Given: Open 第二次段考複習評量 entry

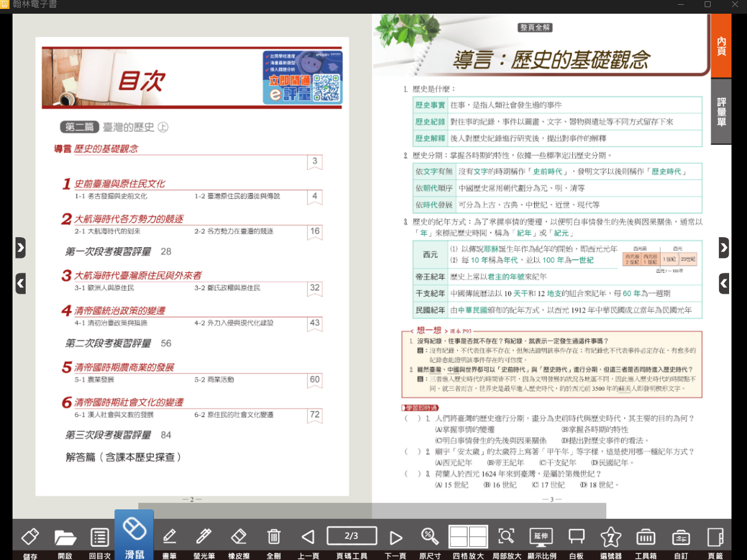Looking at the screenshot, I should pos(118,343).
